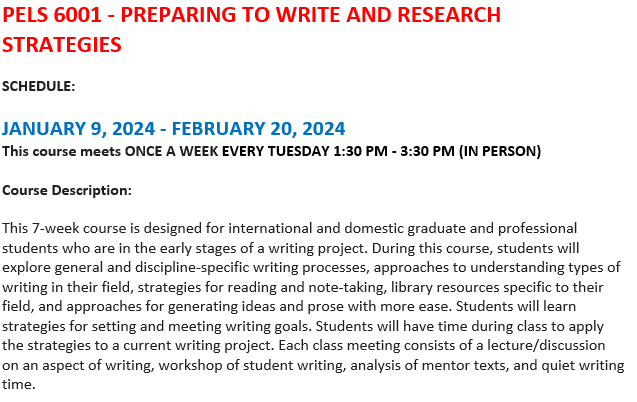Click the "JANUARY 9, 2024" start date
Screen dimensions: 637x402
(x=78, y=129)
